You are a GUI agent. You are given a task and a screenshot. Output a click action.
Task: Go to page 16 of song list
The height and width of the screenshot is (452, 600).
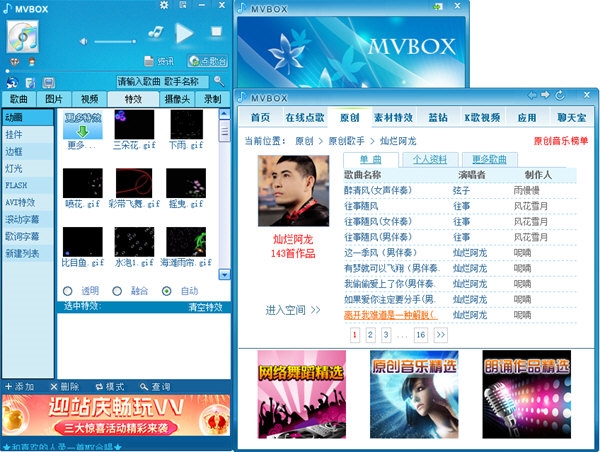pyautogui.click(x=421, y=335)
